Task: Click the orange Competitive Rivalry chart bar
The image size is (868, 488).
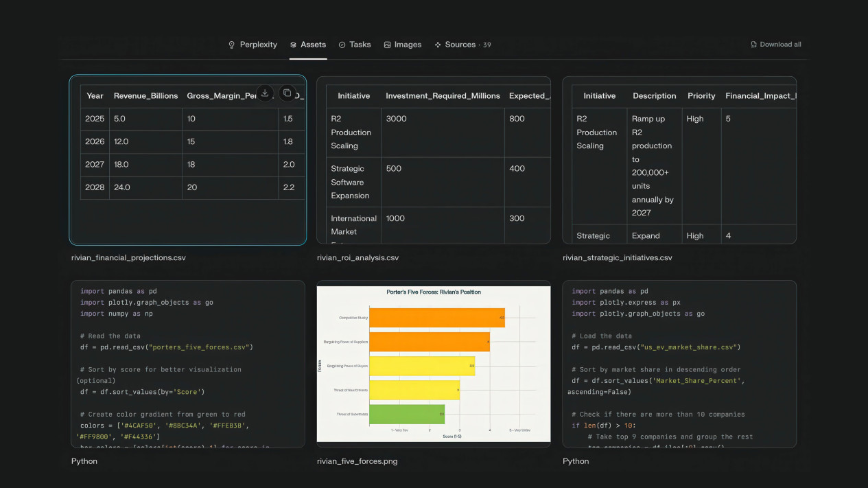Action: 436,318
